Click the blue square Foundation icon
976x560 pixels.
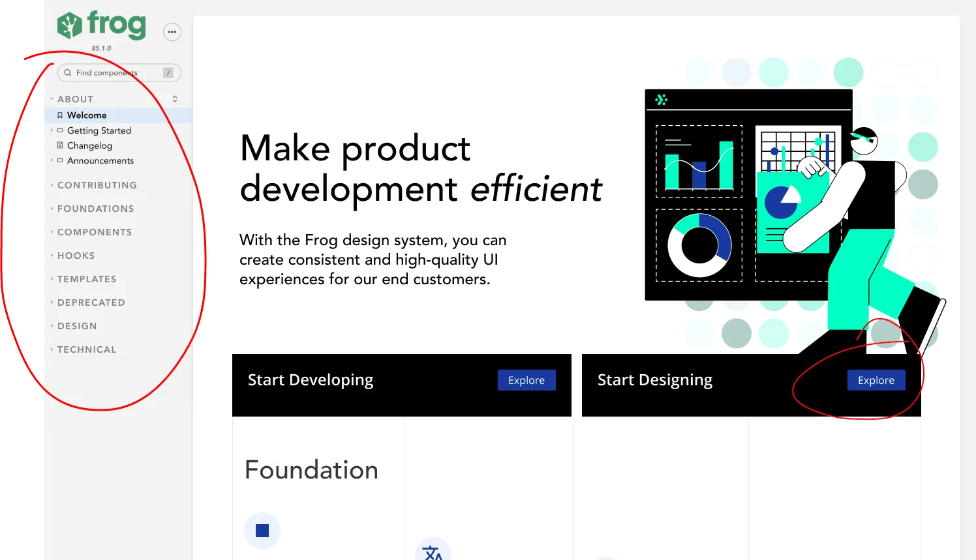click(262, 531)
